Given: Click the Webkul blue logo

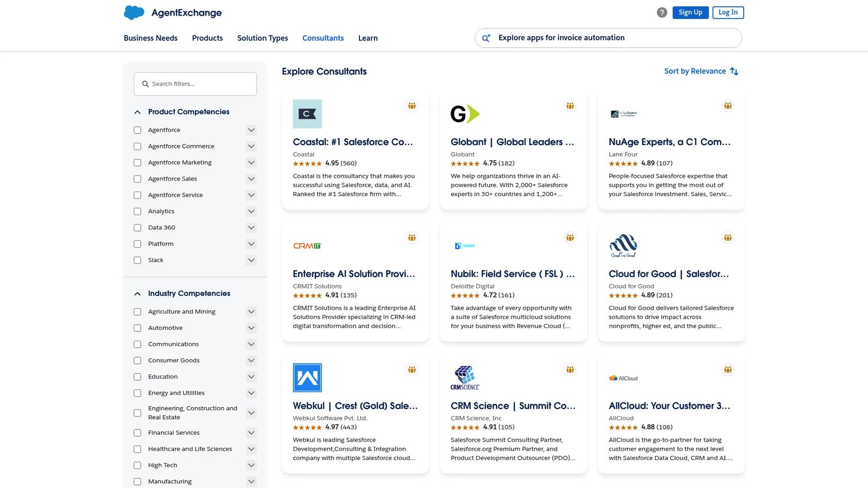Looking at the screenshot, I should click(307, 377).
